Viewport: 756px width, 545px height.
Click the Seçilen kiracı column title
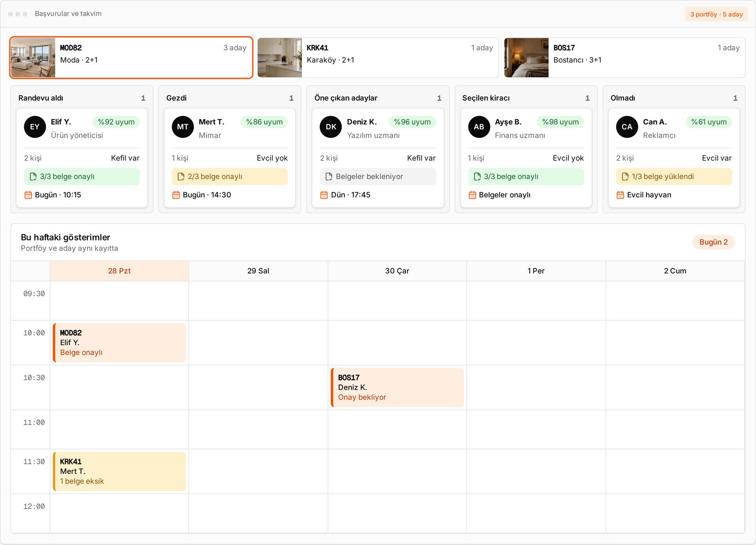486,98
